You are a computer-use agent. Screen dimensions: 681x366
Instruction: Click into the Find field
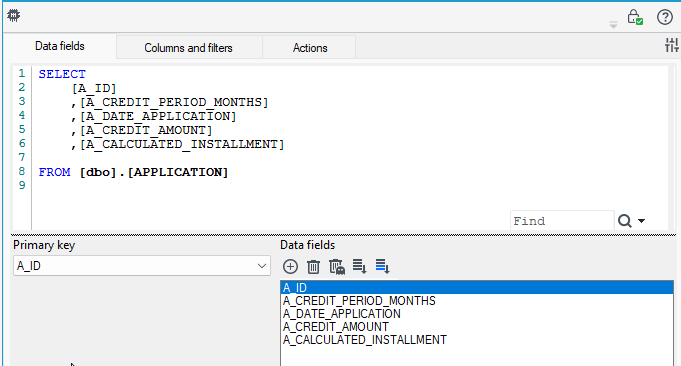[x=562, y=221]
